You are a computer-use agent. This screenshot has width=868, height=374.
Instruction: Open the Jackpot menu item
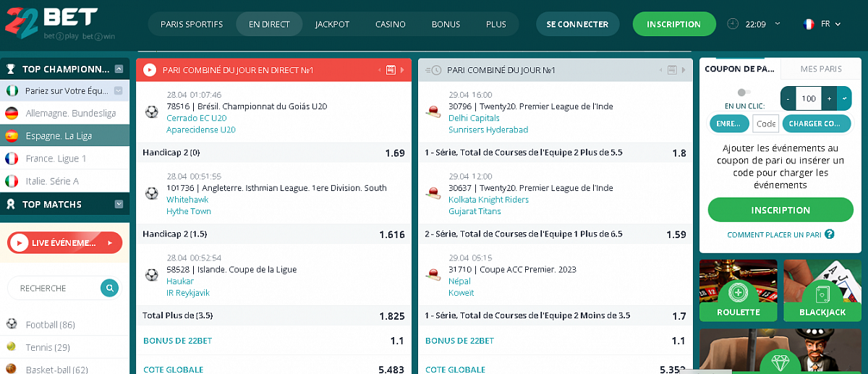332,24
